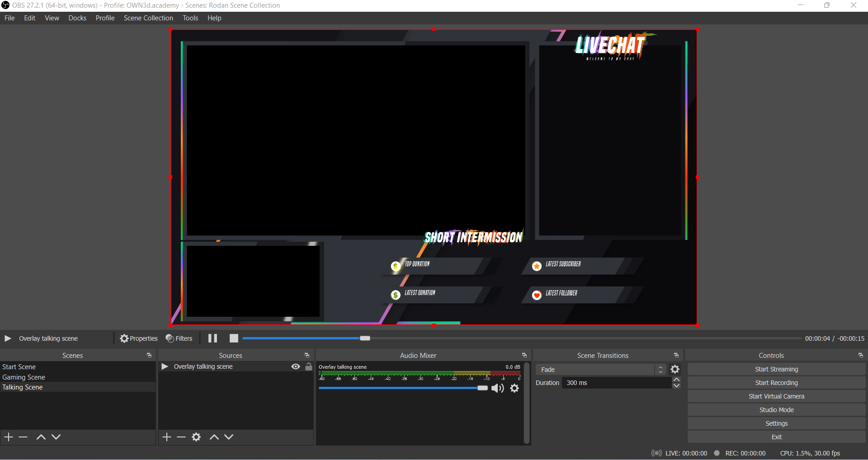Viewport: 868px width, 460px height.
Task: Hide the Overlay talking scene source
Action: [296, 366]
